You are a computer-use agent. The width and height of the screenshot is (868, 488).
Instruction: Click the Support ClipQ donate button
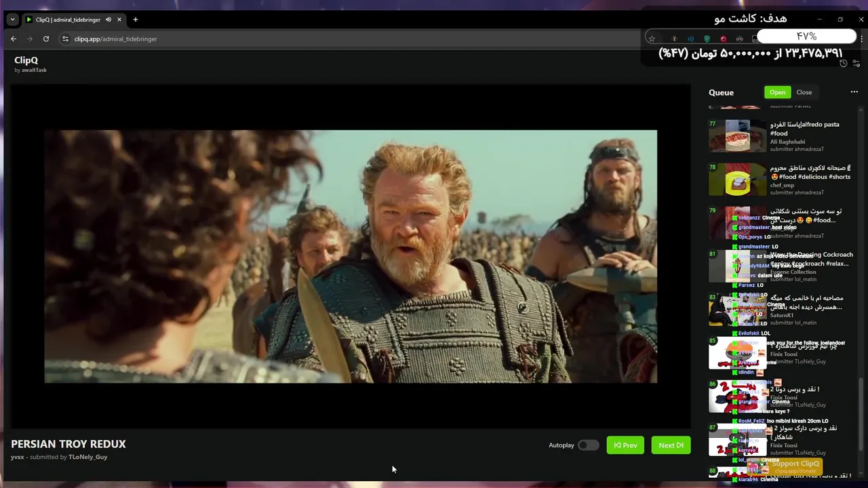(x=785, y=466)
